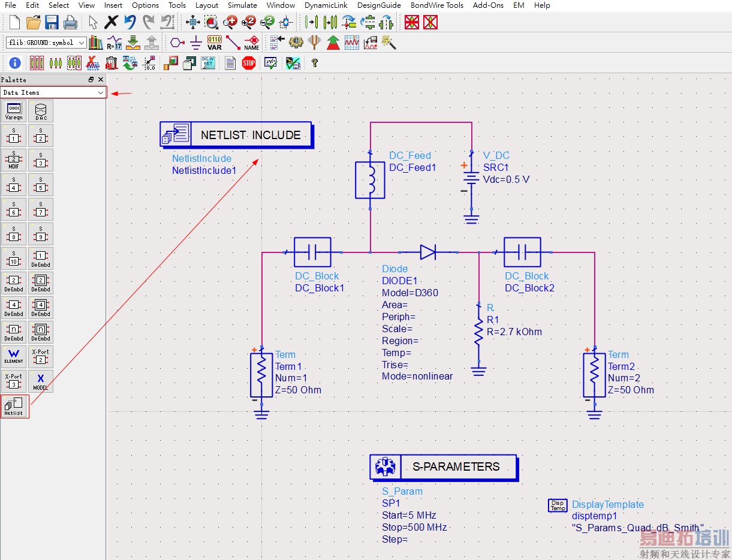Viewport: 732px width, 560px height.
Task: Select the X MODEL palette item
Action: (41, 381)
